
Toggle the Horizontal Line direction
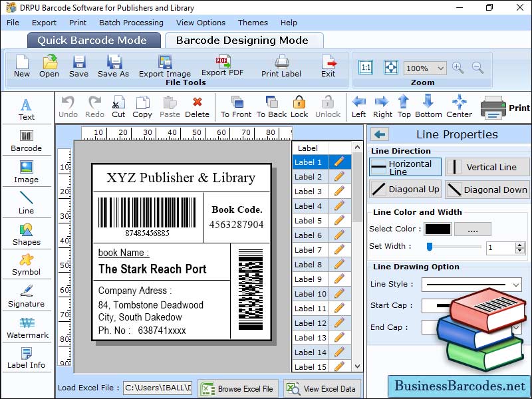tap(405, 168)
